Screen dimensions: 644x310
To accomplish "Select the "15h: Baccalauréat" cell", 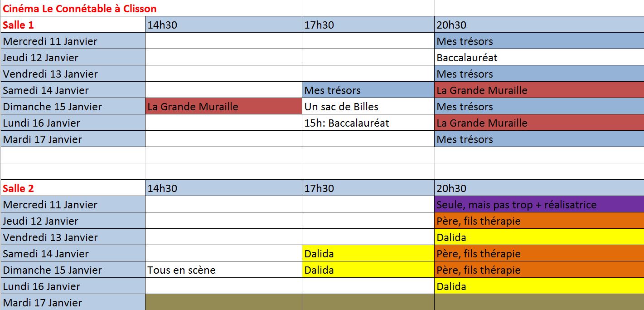I will coord(368,123).
